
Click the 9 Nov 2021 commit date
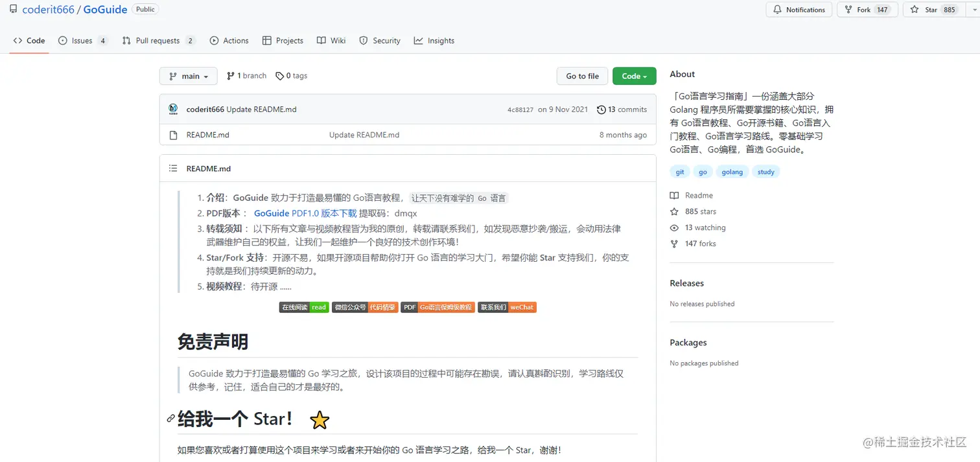pyautogui.click(x=563, y=110)
